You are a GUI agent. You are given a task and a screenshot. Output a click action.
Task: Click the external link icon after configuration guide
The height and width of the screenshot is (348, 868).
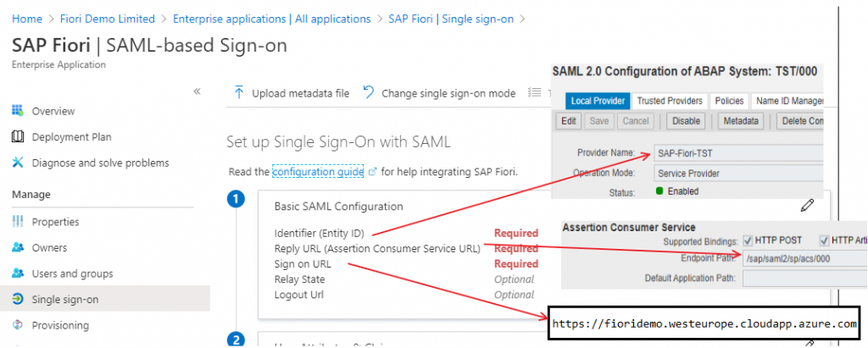(x=373, y=172)
